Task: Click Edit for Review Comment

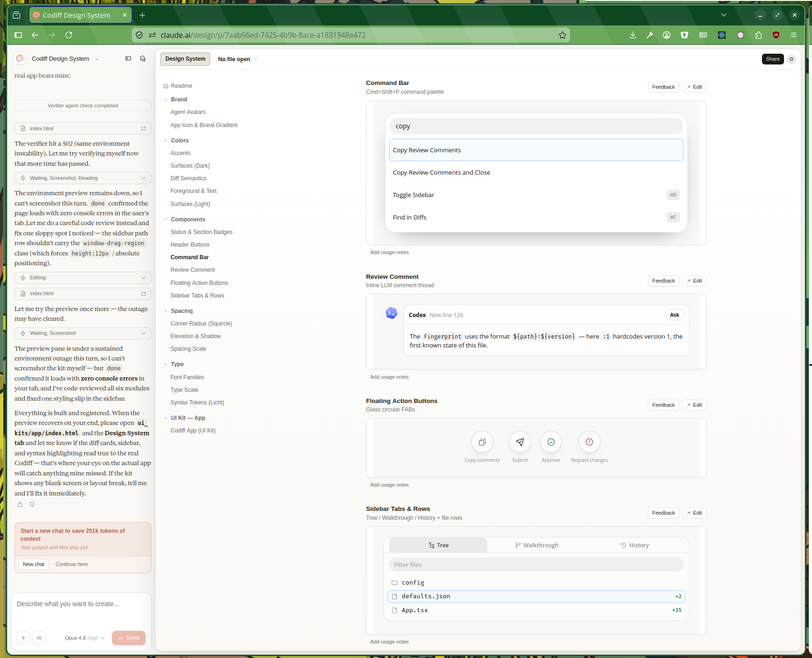Action: [x=694, y=281]
